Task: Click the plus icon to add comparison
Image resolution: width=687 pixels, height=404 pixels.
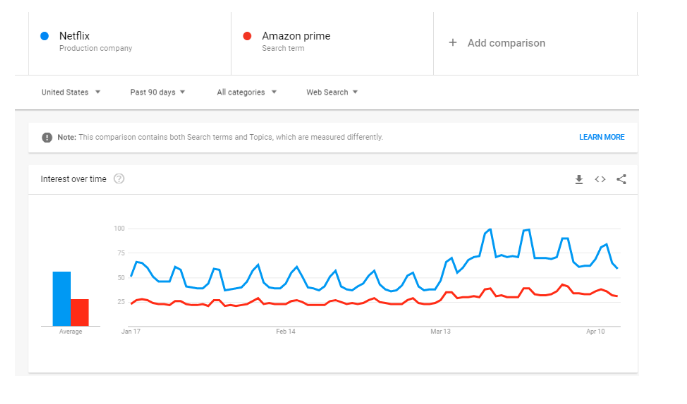Action: 452,43
